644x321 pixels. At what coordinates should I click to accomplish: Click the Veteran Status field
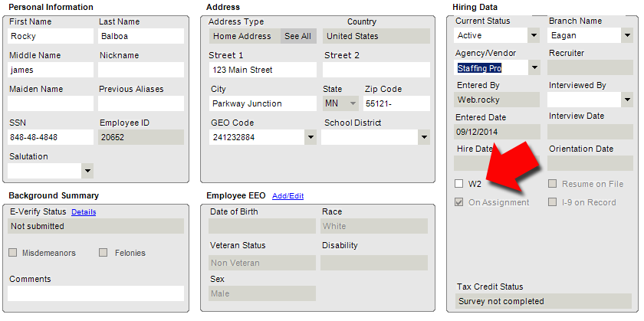pyautogui.click(x=262, y=263)
